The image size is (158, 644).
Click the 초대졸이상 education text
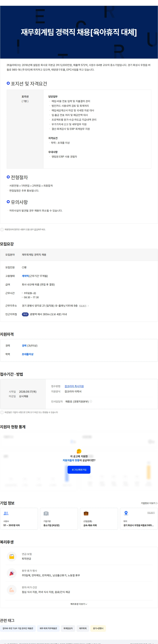coord(28,354)
